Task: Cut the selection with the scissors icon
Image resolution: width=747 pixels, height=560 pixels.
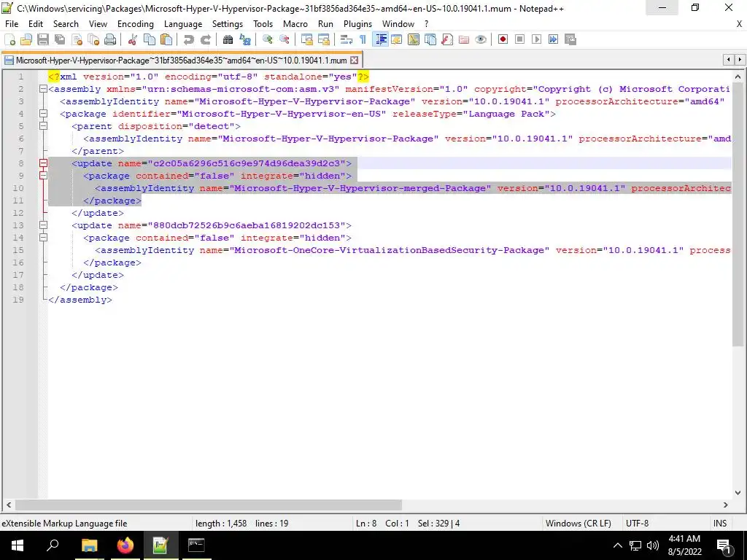Action: click(133, 39)
